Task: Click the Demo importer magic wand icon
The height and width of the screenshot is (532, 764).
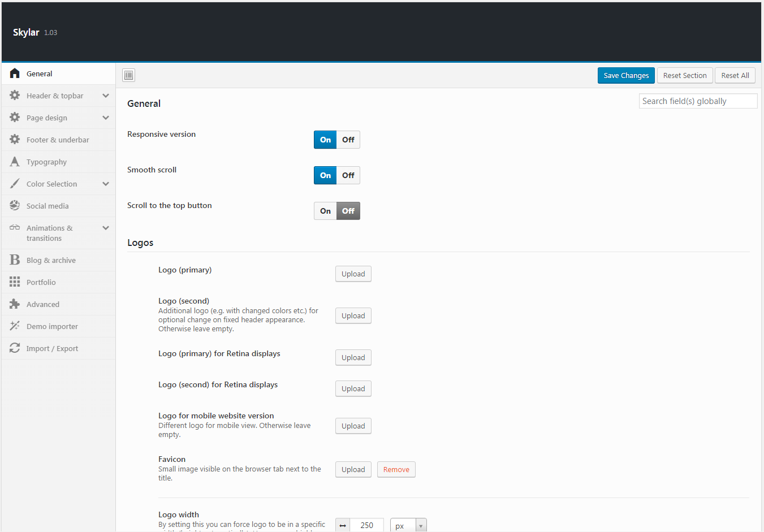Action: pos(15,326)
